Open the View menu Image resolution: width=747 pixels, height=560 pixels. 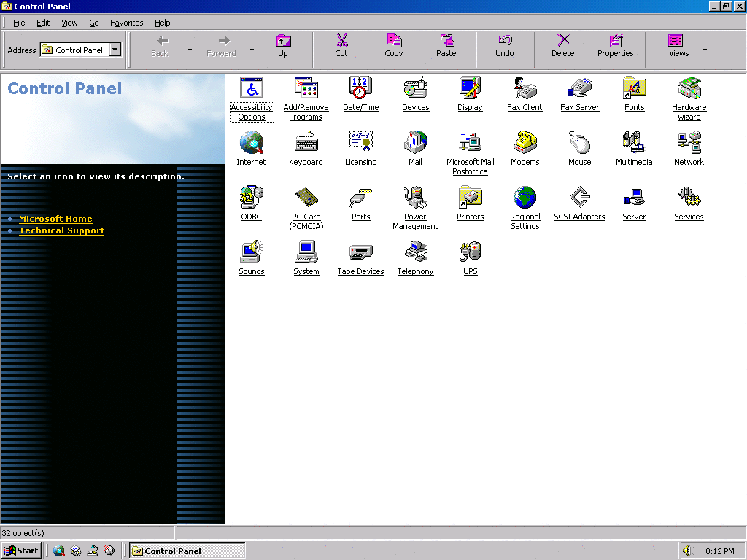(69, 23)
